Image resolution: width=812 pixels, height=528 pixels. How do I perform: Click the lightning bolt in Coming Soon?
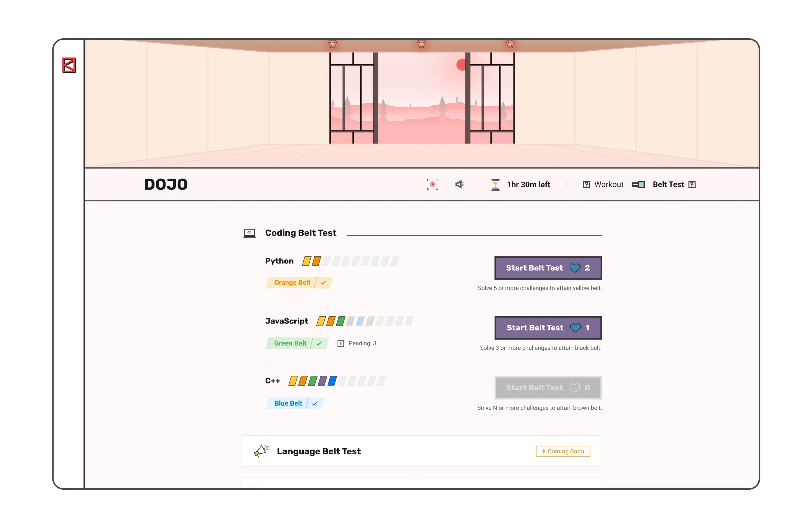pyautogui.click(x=544, y=451)
